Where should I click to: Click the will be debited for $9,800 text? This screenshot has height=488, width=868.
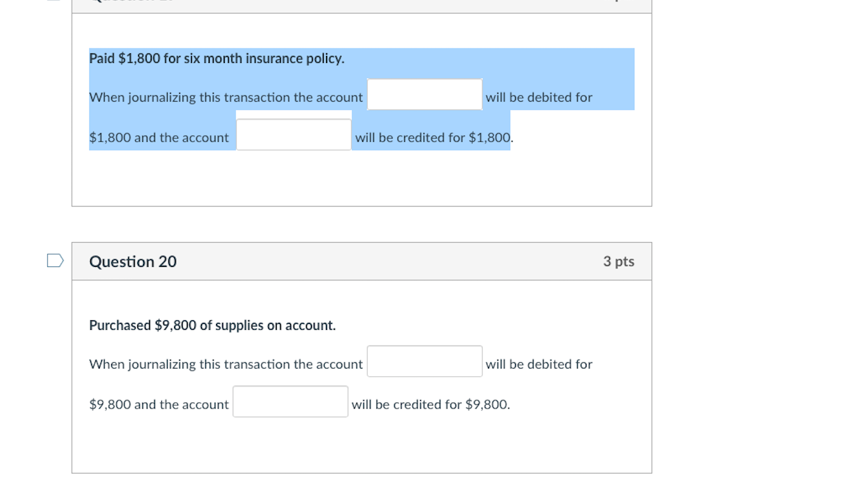point(539,364)
